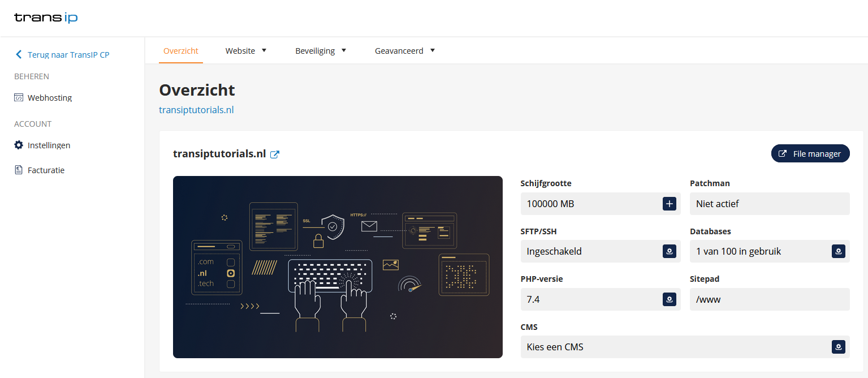Click the Overzicht page heading

pyautogui.click(x=197, y=90)
